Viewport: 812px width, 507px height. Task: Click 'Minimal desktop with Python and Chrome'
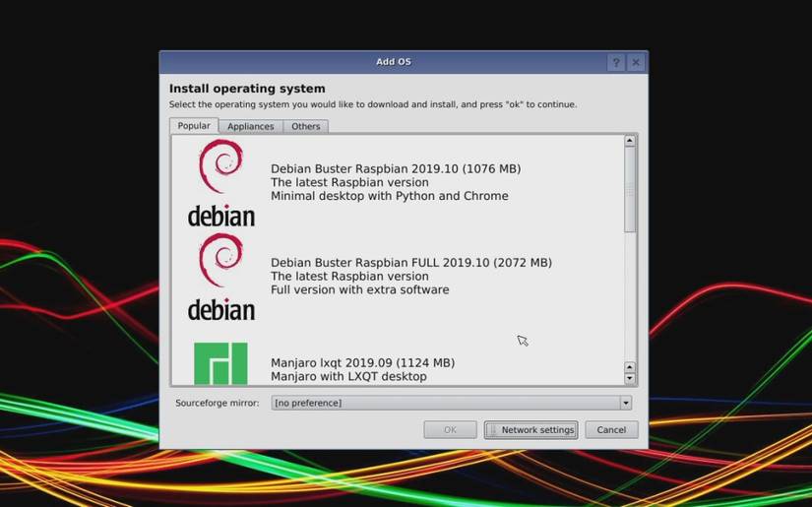click(390, 196)
